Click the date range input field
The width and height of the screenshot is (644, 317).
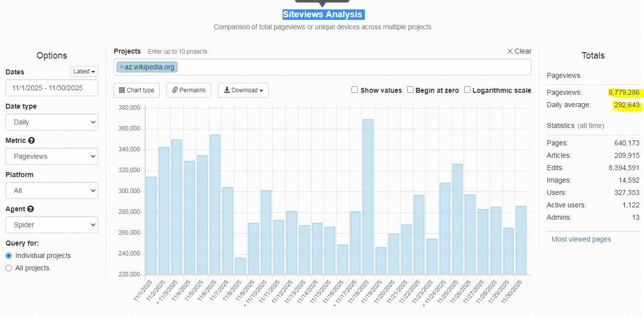point(52,88)
